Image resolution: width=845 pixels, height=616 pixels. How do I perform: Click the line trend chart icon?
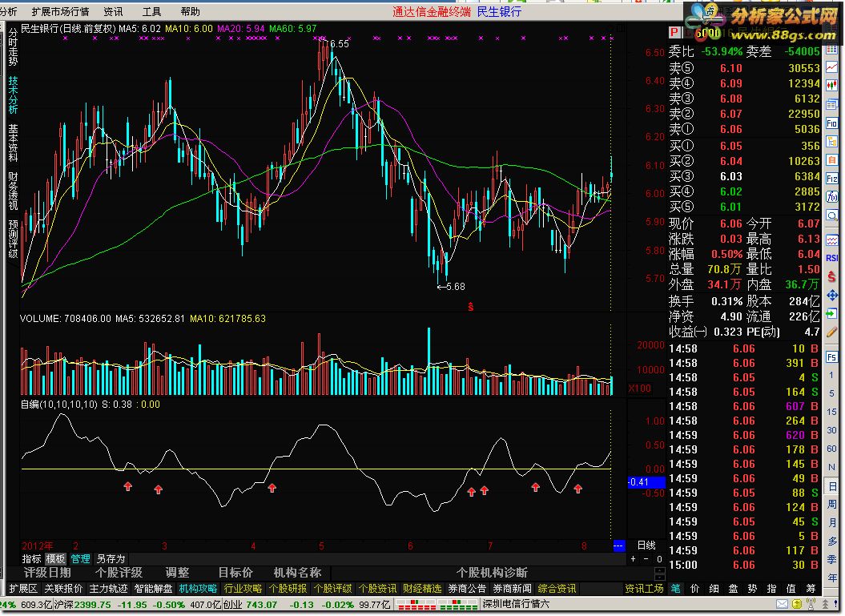point(832,66)
